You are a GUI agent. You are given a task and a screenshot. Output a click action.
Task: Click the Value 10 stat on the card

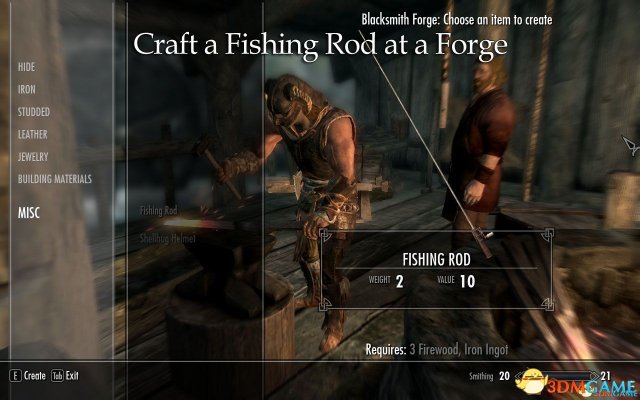point(456,281)
